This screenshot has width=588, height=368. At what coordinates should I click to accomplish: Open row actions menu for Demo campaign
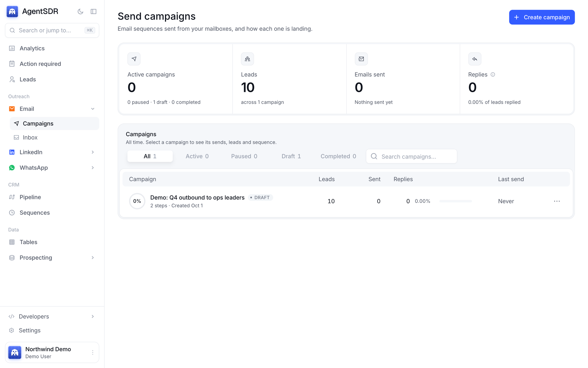557,201
